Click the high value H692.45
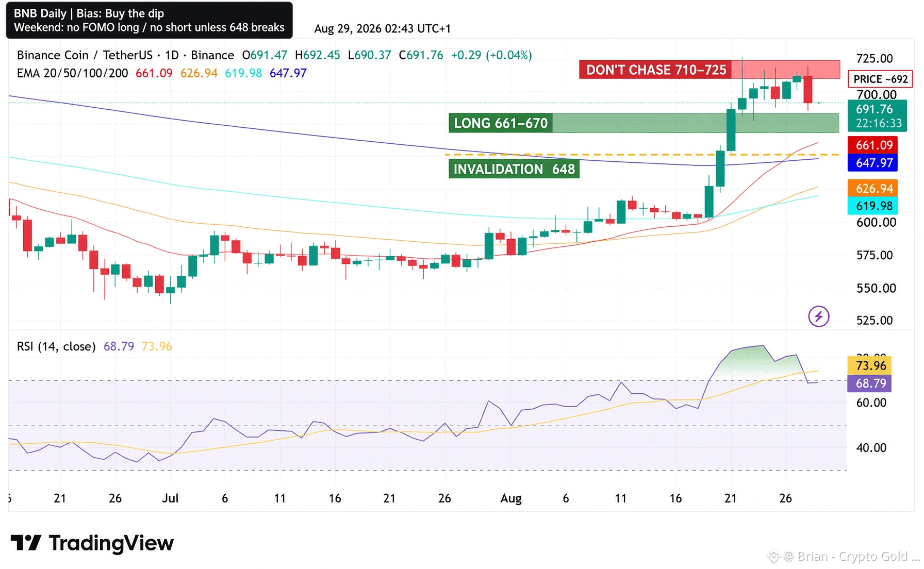The image size is (924, 569). [x=318, y=55]
